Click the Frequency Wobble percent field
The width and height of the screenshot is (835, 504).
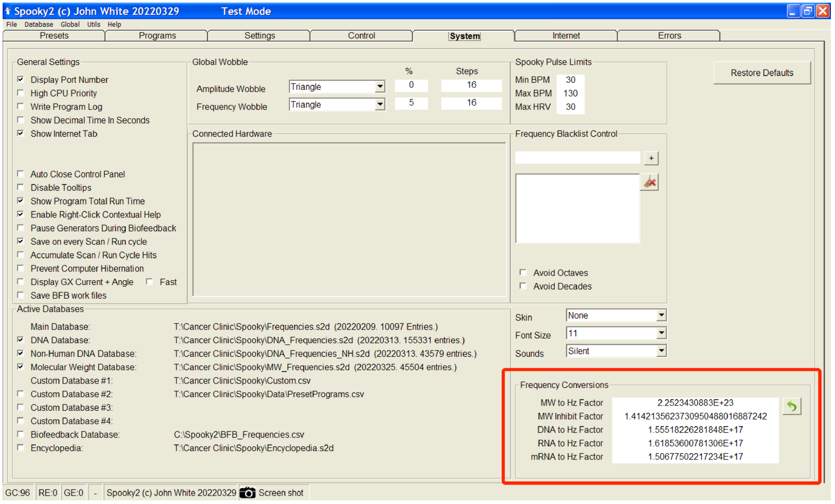411,103
